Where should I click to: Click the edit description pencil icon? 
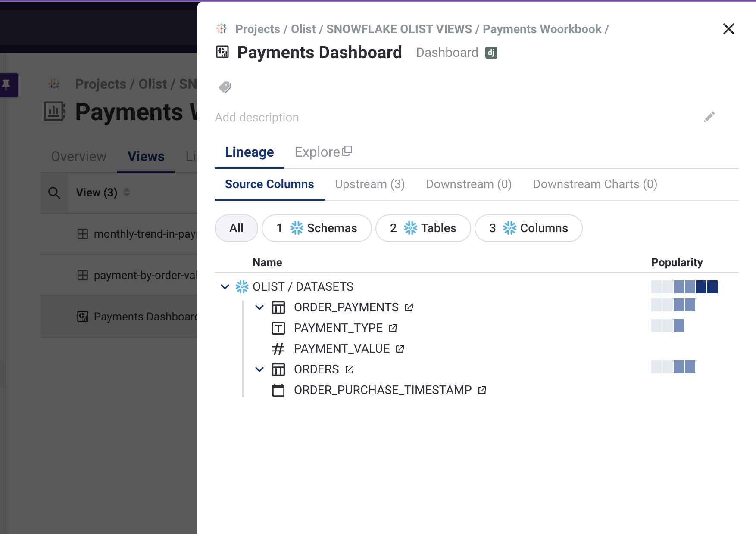click(x=709, y=117)
